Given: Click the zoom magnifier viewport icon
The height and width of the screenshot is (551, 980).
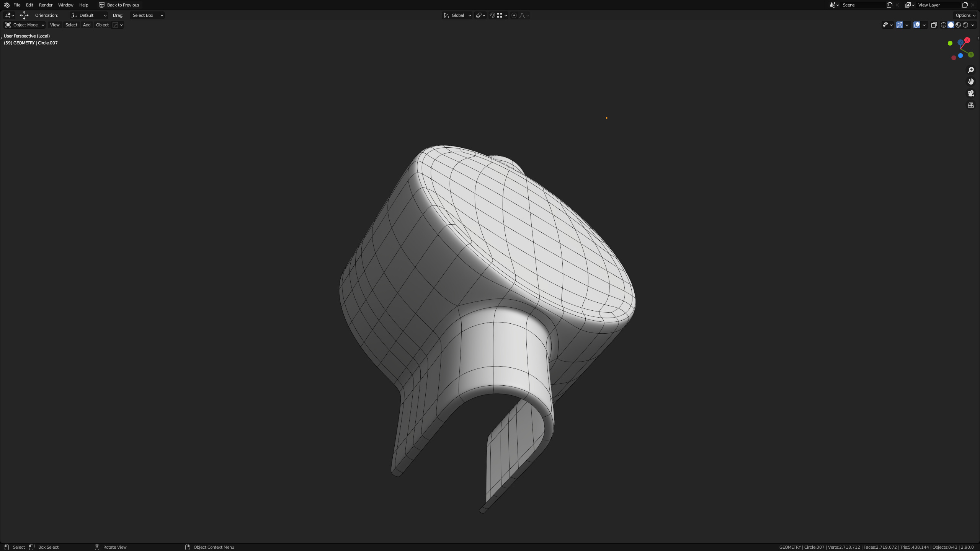Looking at the screenshot, I should click(x=971, y=70).
